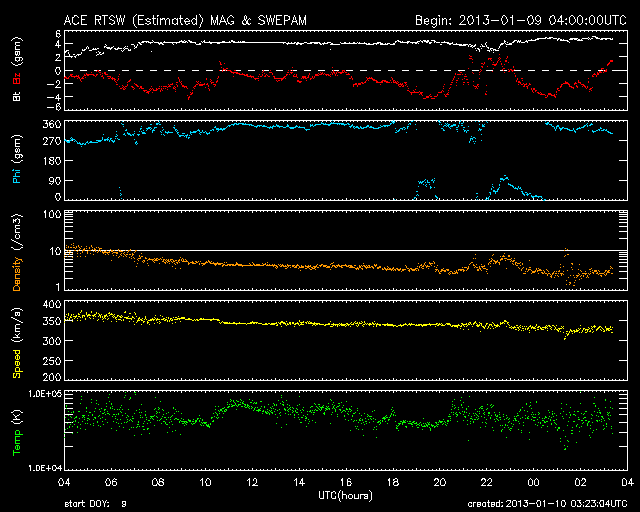The width and height of the screenshot is (640, 512).
Task: Click the created timestamp at bottom right
Action: point(544,504)
